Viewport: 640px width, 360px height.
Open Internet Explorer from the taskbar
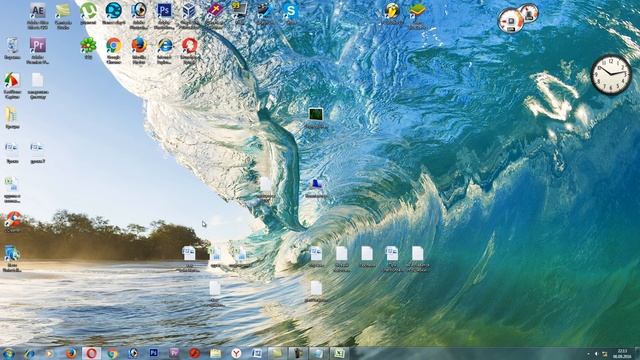click(29, 353)
